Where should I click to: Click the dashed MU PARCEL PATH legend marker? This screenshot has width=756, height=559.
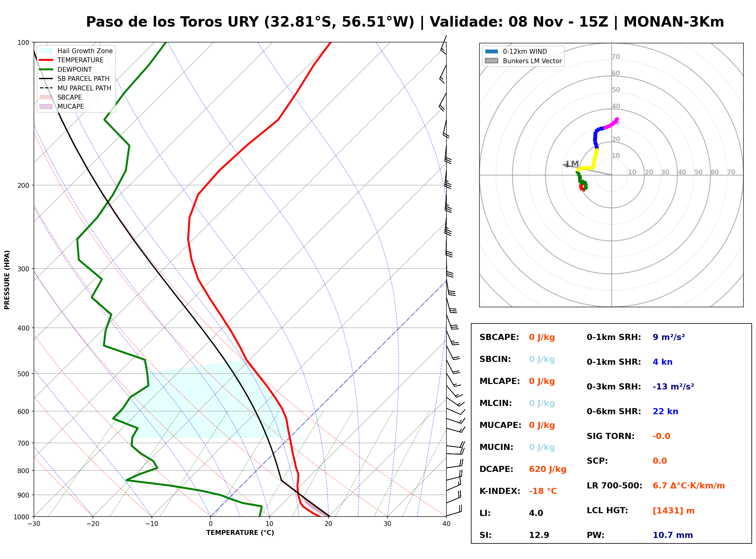[x=46, y=88]
